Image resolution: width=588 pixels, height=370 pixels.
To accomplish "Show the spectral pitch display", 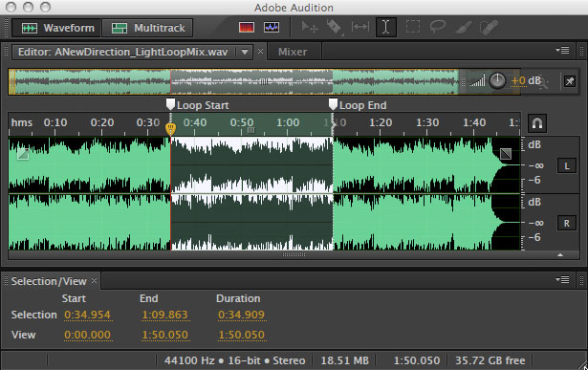I will click(x=272, y=28).
